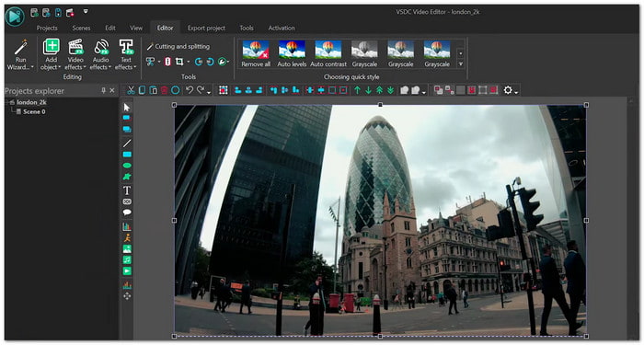Insert an audio music-note object
Screen dimensions: 644x345
(x=127, y=260)
